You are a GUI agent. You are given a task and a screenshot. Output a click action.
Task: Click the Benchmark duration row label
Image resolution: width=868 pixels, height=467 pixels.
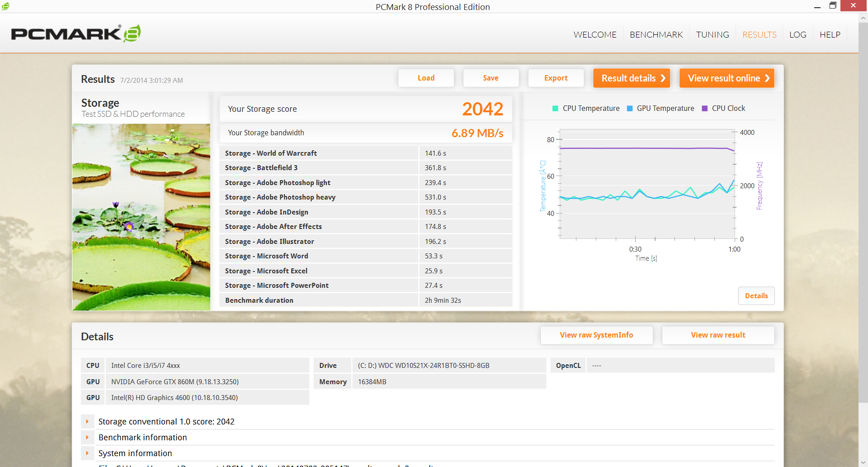click(259, 300)
